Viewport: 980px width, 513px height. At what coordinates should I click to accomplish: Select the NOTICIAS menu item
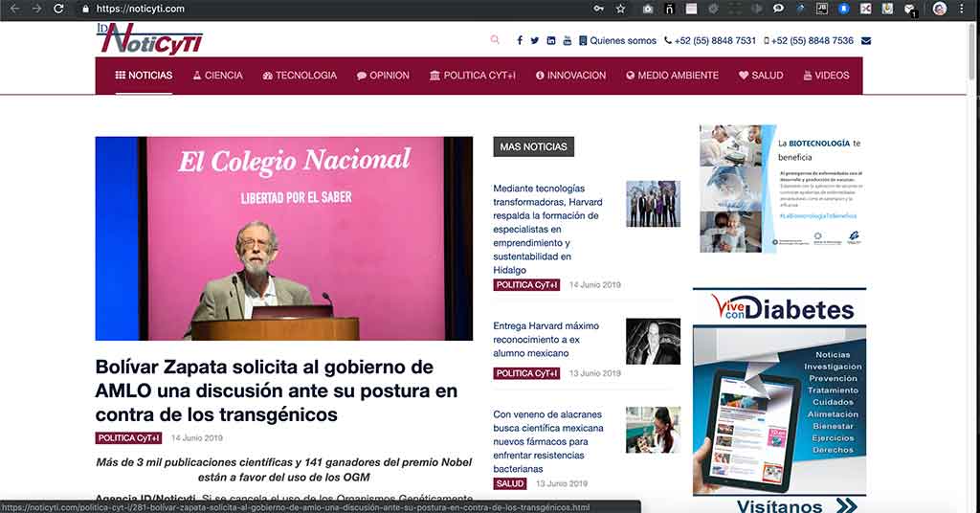pos(144,76)
